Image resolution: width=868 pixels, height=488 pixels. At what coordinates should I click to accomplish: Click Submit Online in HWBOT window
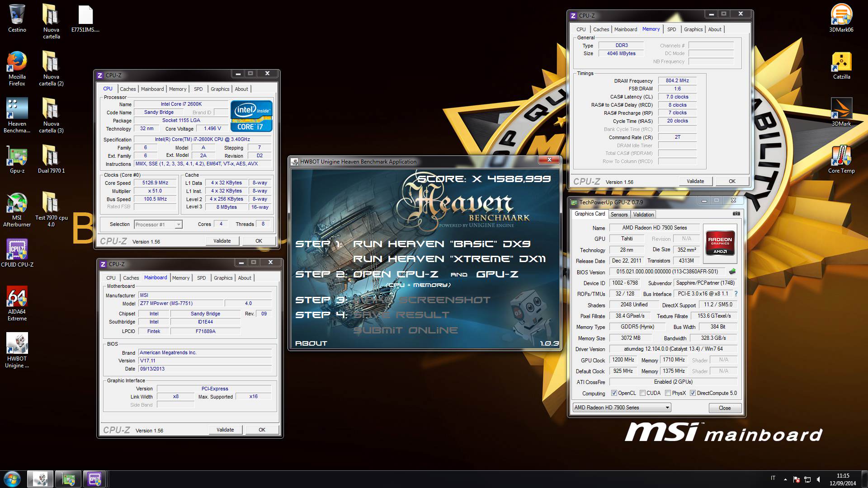click(406, 330)
